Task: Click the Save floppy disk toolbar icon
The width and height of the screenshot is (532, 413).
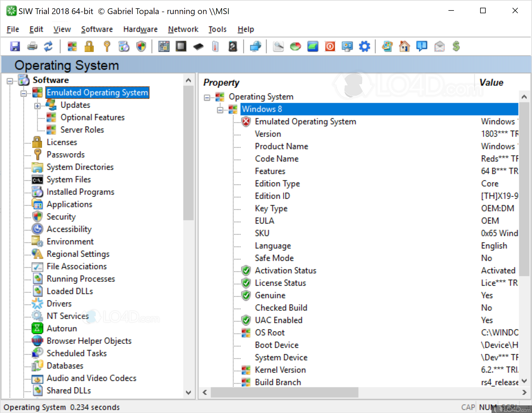Action: click(15, 46)
